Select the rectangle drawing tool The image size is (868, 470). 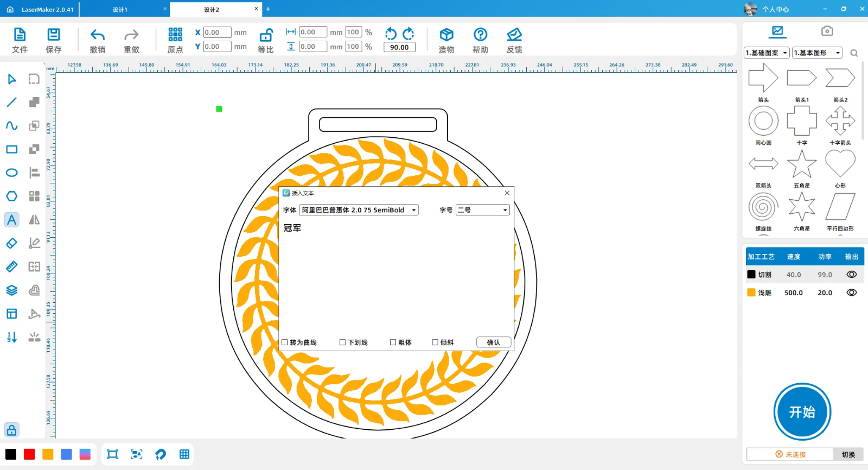click(11, 149)
